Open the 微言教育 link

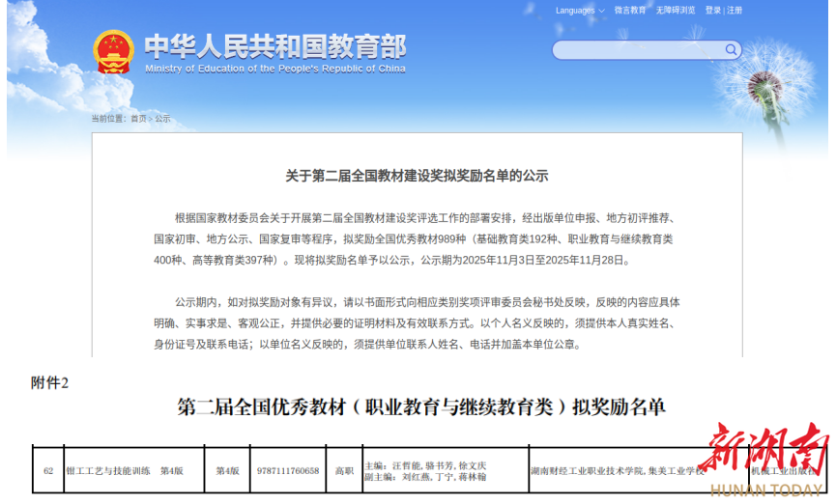pos(630,11)
